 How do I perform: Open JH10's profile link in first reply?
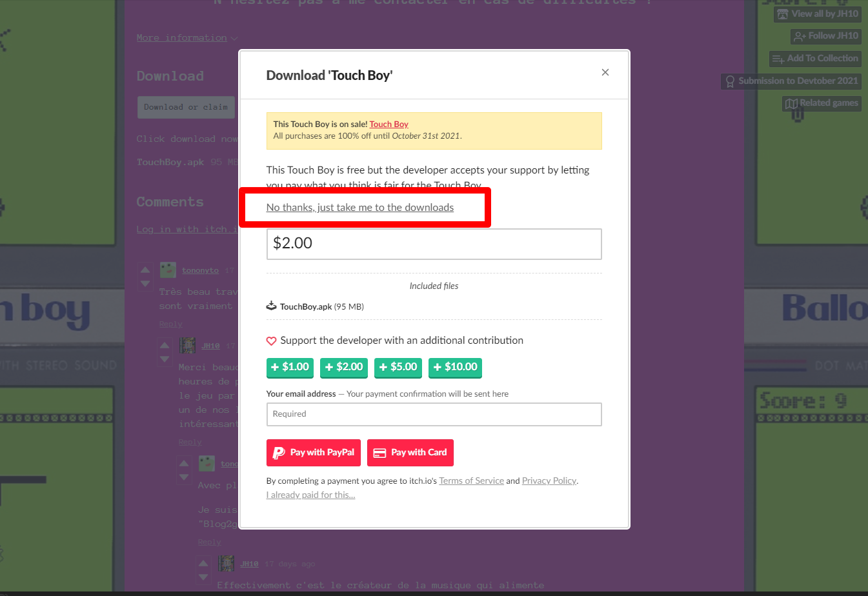(x=210, y=346)
